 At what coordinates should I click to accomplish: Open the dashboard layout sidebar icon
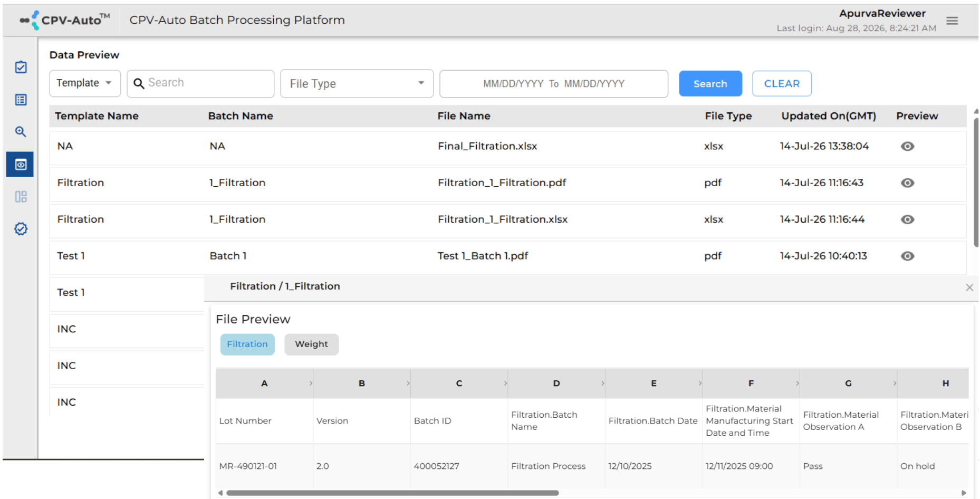tap(21, 197)
